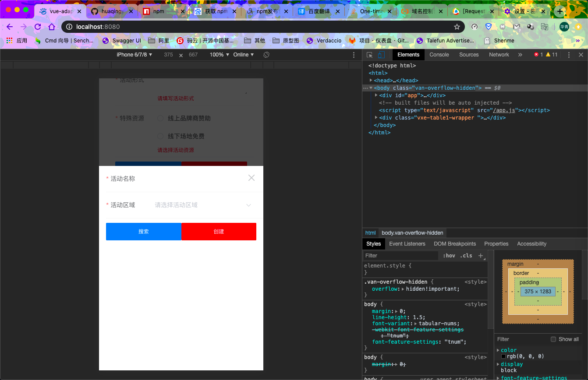The width and height of the screenshot is (588, 380).
Task: Click the red error count indicator
Action: click(x=538, y=55)
